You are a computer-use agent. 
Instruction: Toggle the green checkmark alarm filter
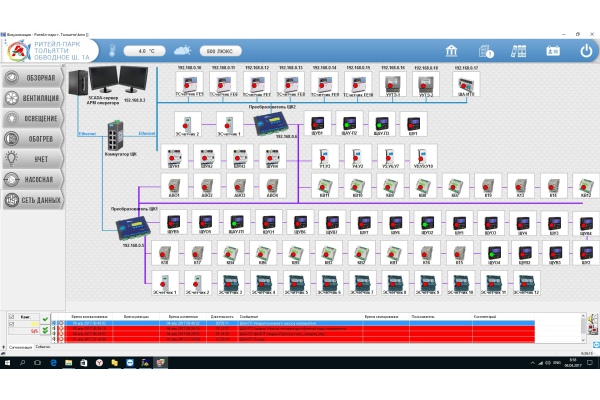pos(45,318)
